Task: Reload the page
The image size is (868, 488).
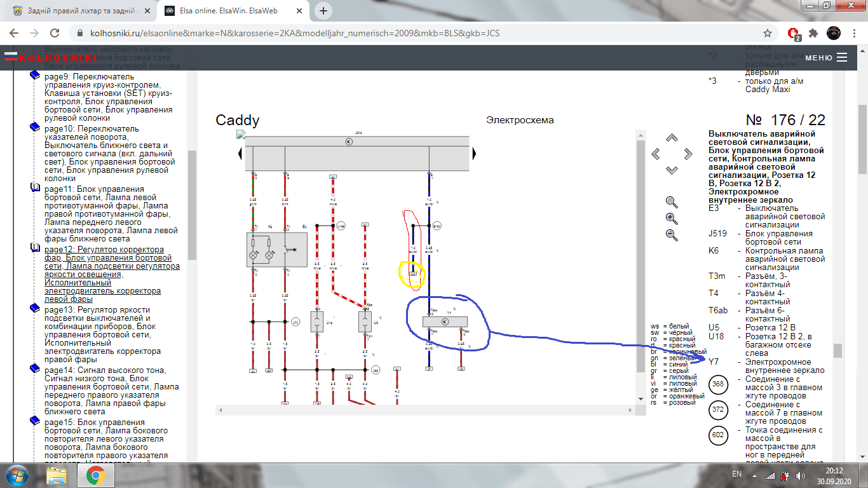Action: click(55, 33)
